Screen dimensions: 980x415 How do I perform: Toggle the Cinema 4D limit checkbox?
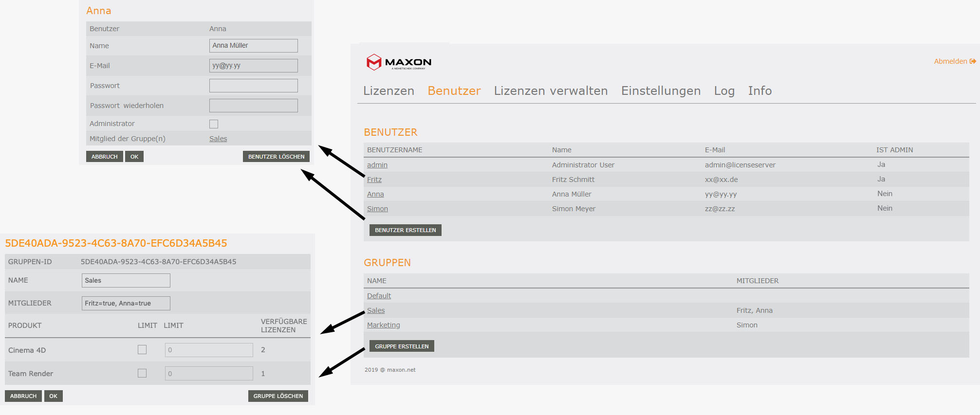click(142, 350)
